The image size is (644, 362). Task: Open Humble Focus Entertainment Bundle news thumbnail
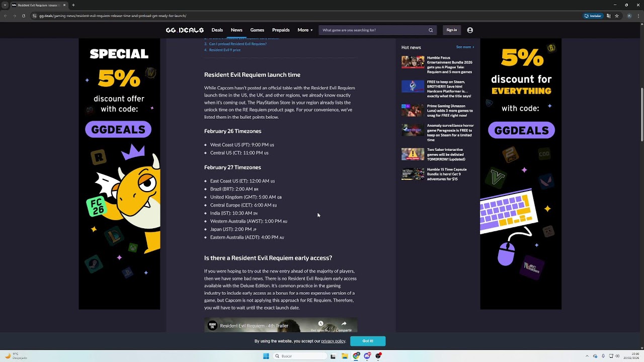[x=413, y=62]
